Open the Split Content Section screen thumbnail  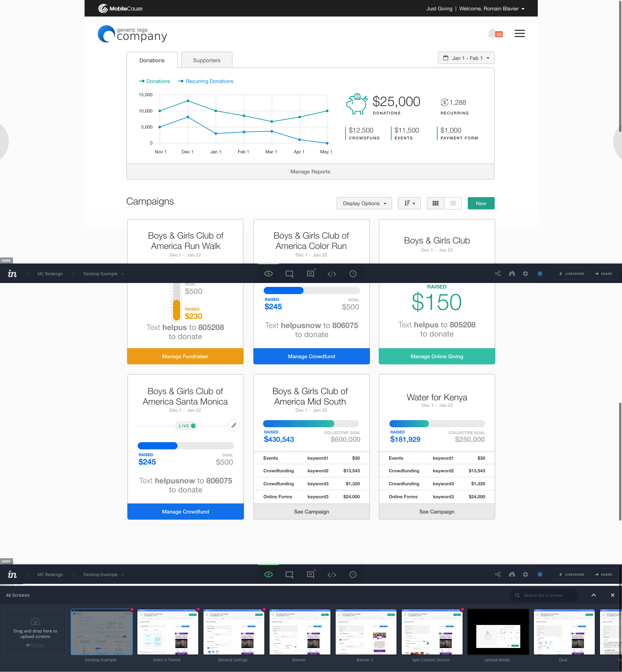tap(432, 631)
